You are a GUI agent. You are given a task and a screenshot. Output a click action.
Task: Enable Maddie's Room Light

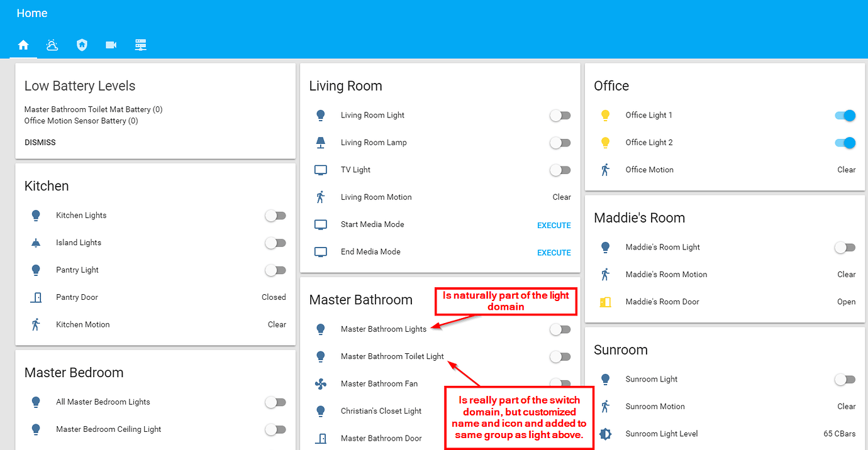tap(844, 247)
